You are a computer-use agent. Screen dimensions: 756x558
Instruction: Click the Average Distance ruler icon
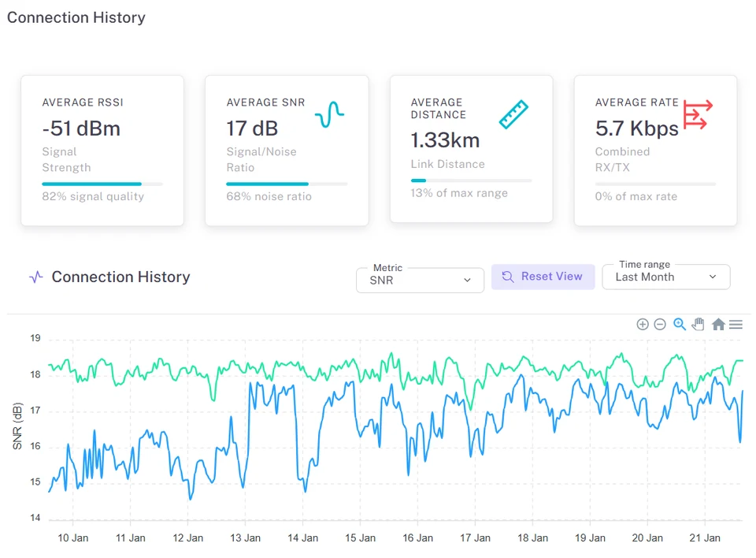point(513,114)
